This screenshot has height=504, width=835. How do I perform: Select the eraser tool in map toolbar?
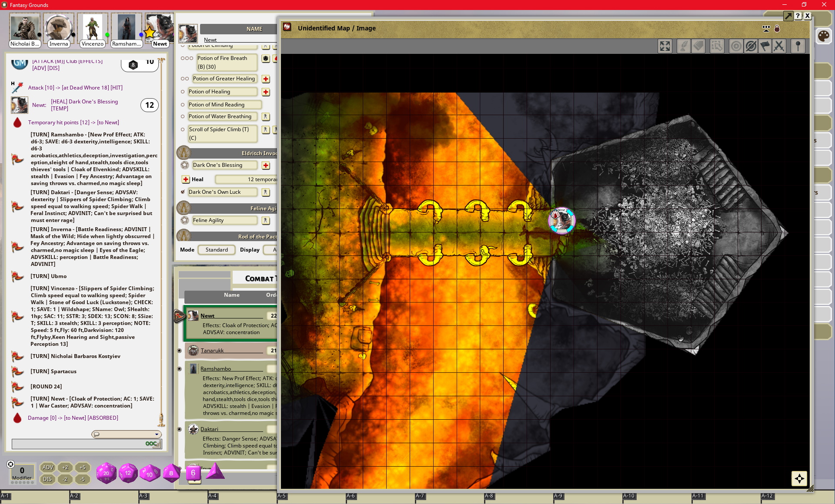[698, 46]
